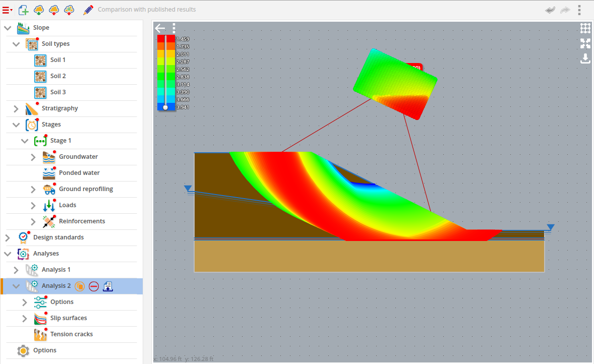The height and width of the screenshot is (364, 594).
Task: Open the red hamburger main menu
Action: click(x=7, y=10)
